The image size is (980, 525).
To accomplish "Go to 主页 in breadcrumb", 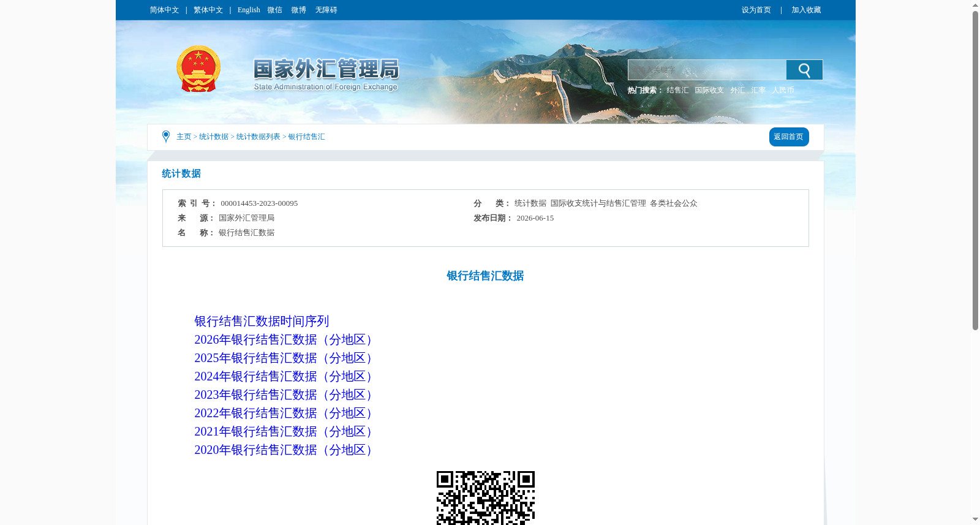I will coord(184,137).
